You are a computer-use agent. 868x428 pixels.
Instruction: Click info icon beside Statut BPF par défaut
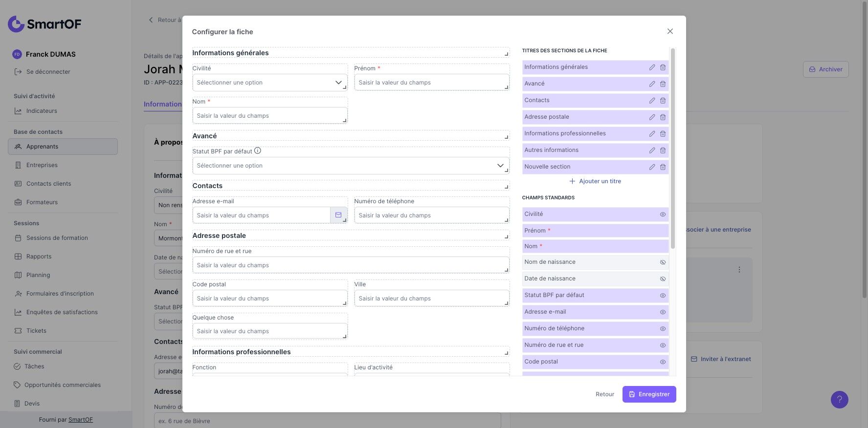tap(258, 151)
